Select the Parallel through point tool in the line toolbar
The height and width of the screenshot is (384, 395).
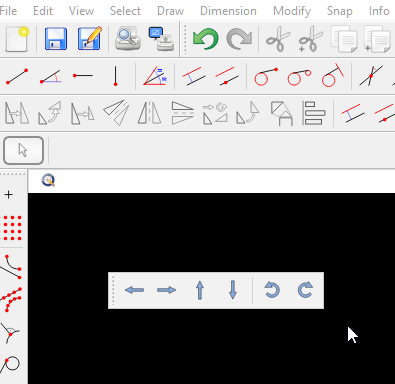[227, 76]
